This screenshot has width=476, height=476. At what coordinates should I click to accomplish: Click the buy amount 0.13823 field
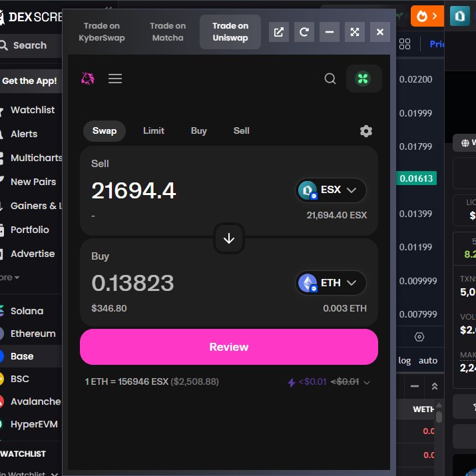click(132, 283)
